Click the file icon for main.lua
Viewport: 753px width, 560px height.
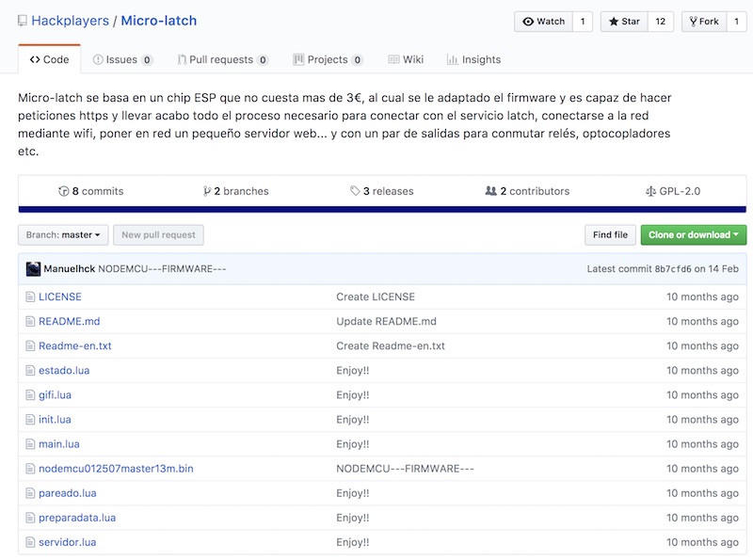click(30, 444)
